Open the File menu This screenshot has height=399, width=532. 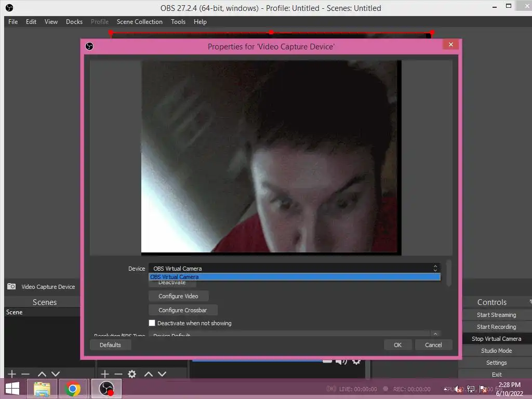[13, 22]
